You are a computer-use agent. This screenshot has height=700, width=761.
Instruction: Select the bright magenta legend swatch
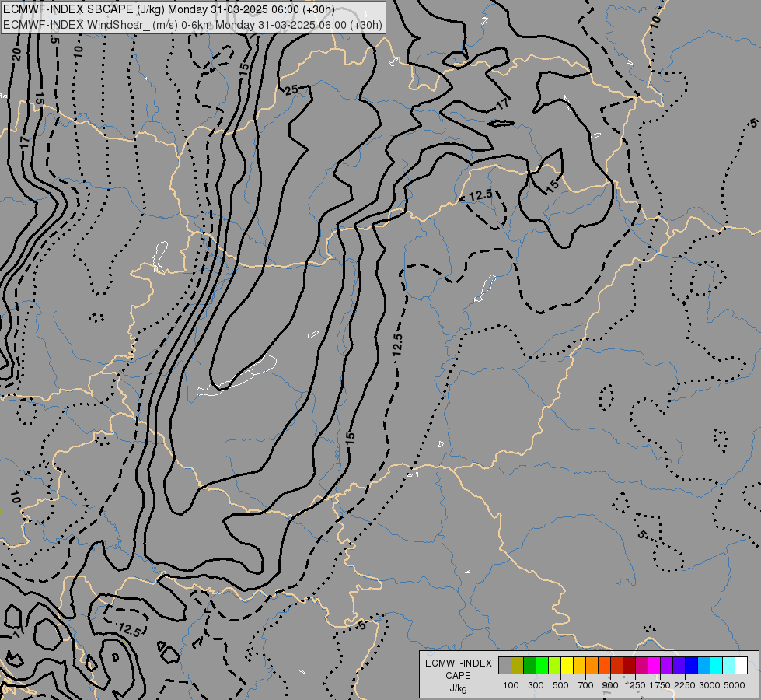(x=655, y=666)
